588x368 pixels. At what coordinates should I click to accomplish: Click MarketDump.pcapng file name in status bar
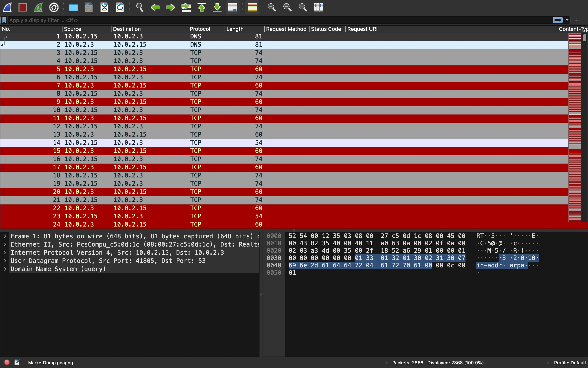pos(51,363)
